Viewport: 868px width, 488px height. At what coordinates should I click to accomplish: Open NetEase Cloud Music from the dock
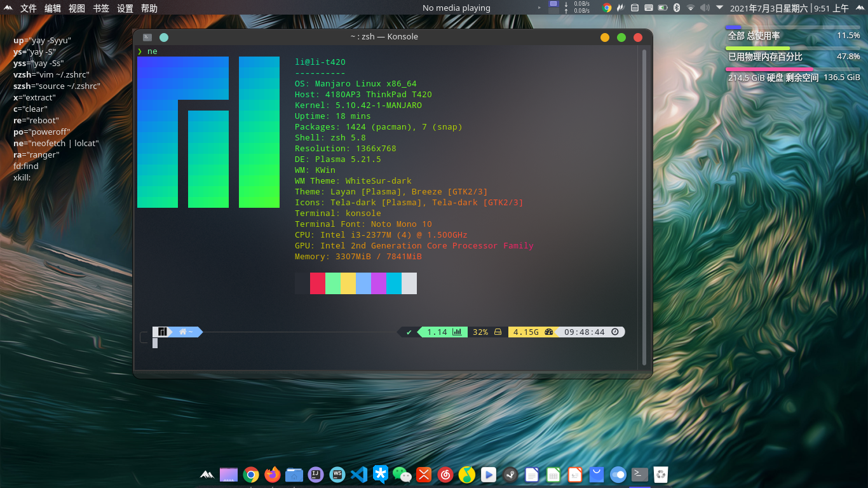click(x=445, y=474)
